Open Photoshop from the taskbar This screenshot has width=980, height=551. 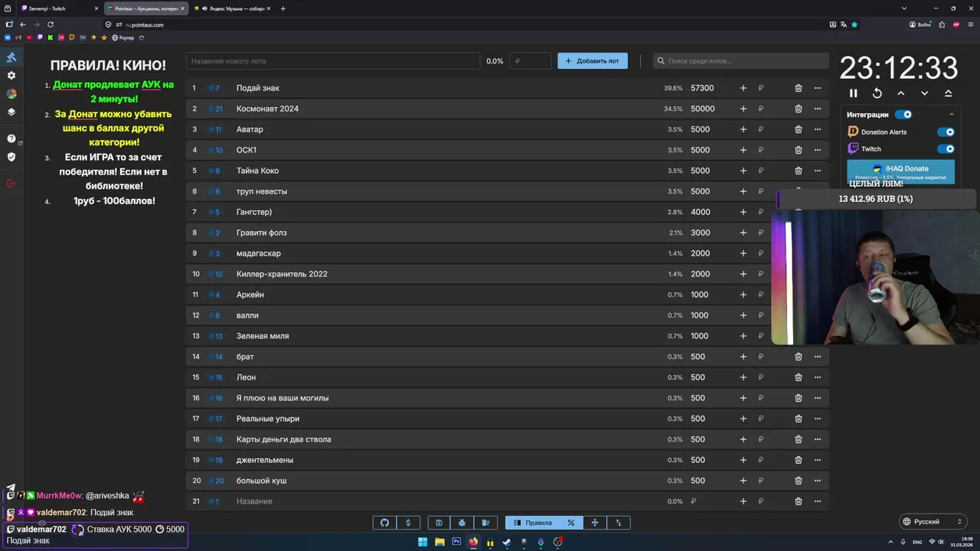coord(456,542)
